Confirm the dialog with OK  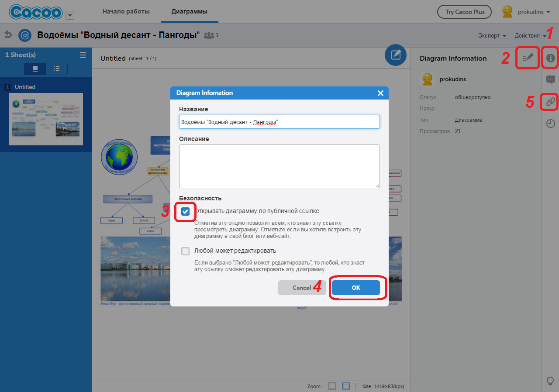pyautogui.click(x=356, y=288)
